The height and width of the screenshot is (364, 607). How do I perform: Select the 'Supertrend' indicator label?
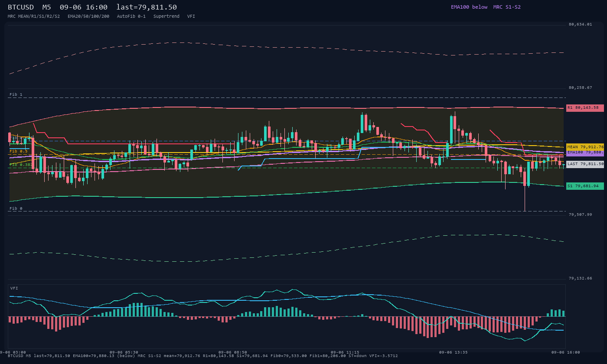click(166, 16)
